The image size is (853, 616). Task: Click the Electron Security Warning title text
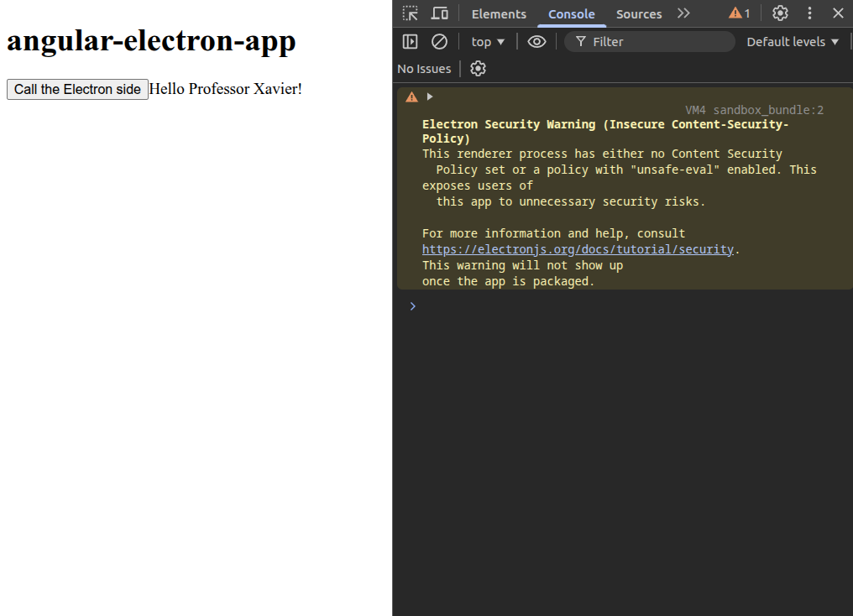tap(605, 132)
